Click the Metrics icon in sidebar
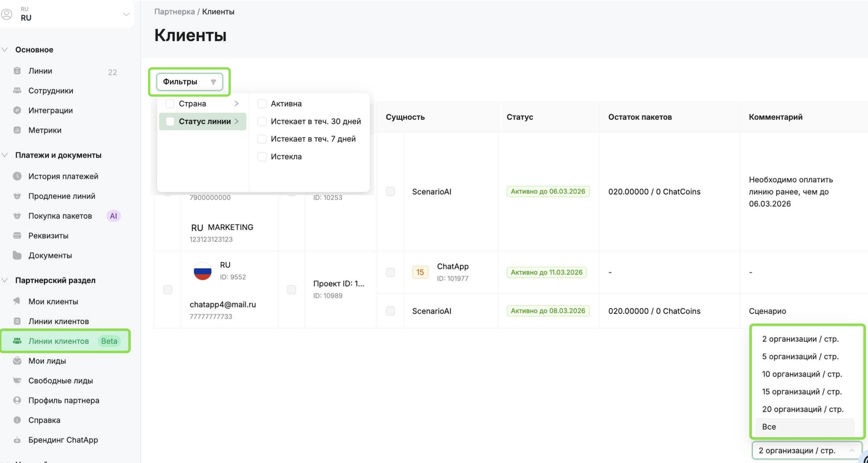 pos(17,130)
